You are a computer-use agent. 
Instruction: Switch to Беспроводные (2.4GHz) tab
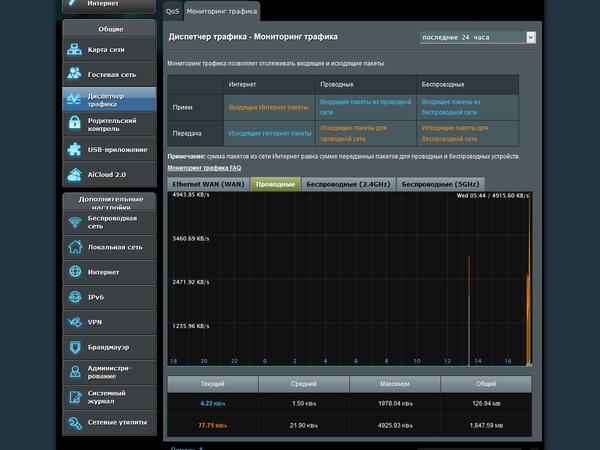347,184
